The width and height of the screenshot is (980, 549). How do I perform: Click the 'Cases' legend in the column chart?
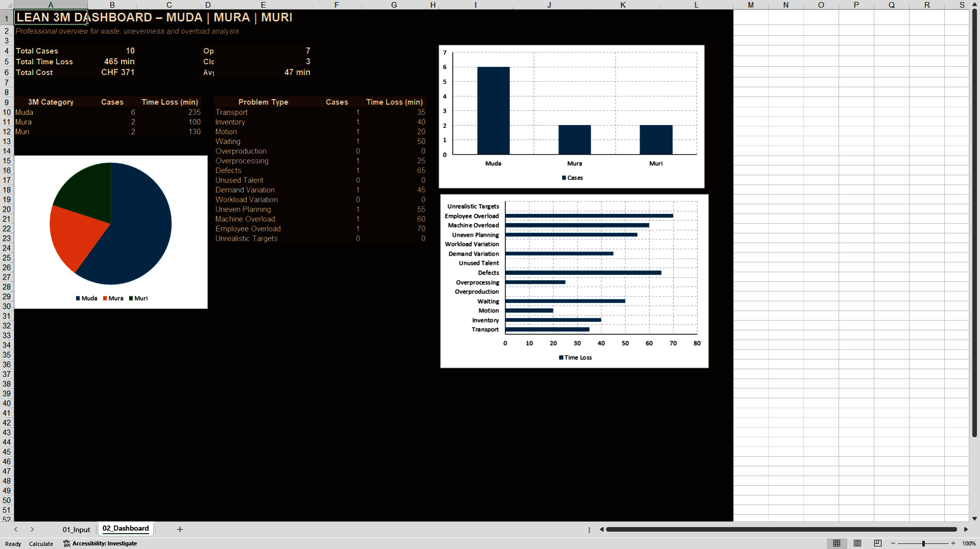click(572, 178)
